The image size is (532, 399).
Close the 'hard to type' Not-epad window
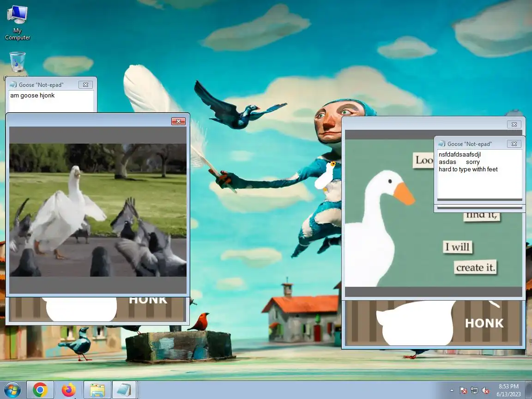tap(514, 144)
